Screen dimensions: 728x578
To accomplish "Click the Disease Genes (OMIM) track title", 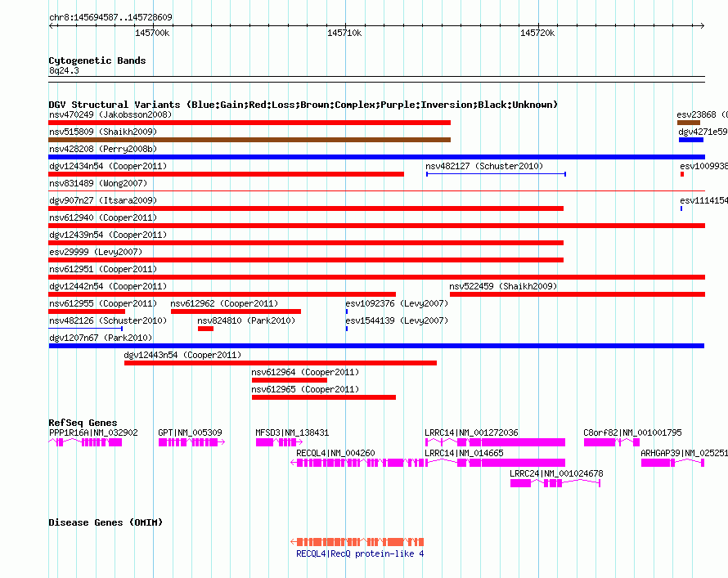I will (x=106, y=522).
